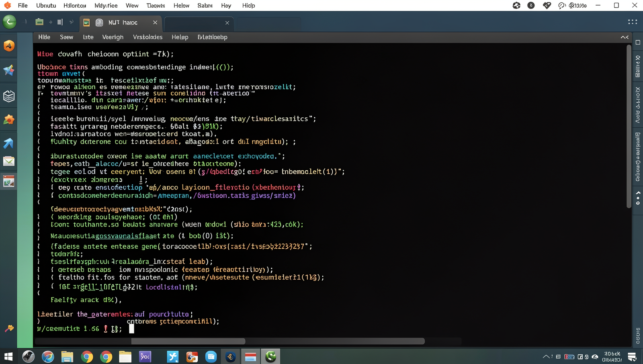Click the 'tcdarlit;' terminal line
The width and height of the screenshot is (643, 364).
pyautogui.click(x=67, y=254)
